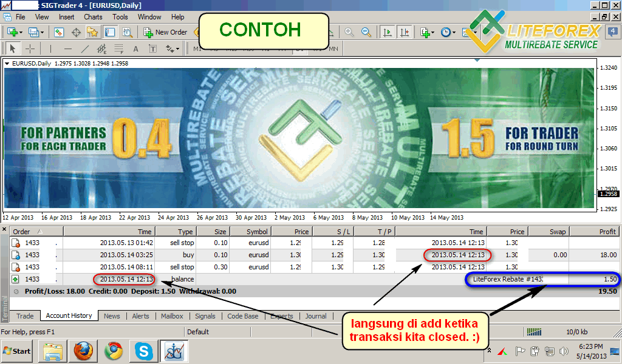Select the Trendline drawing tool

tap(85, 49)
